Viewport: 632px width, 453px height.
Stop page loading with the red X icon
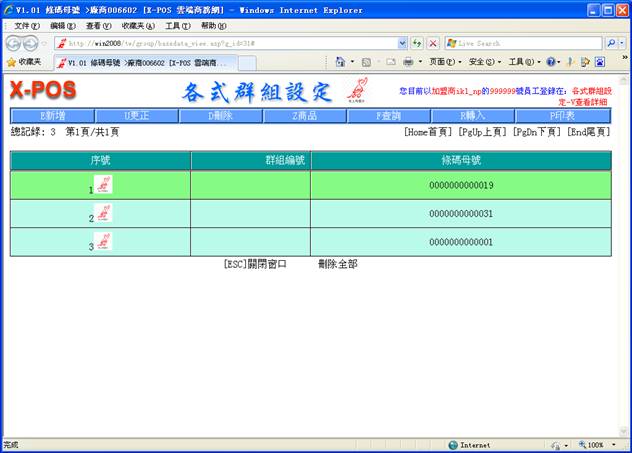[432, 43]
